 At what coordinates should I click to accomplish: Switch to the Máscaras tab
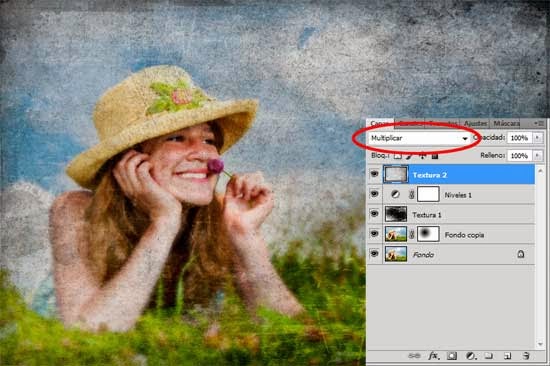506,124
